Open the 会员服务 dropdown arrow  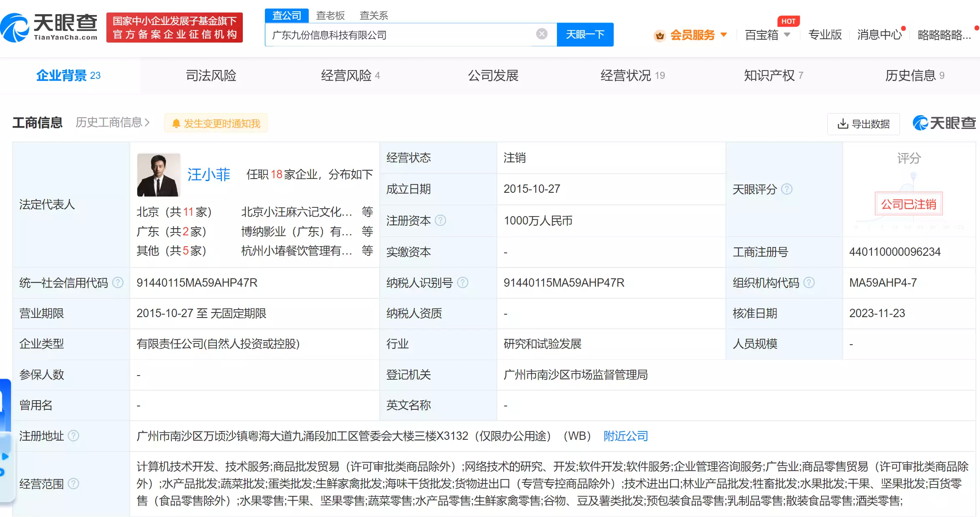click(x=724, y=35)
